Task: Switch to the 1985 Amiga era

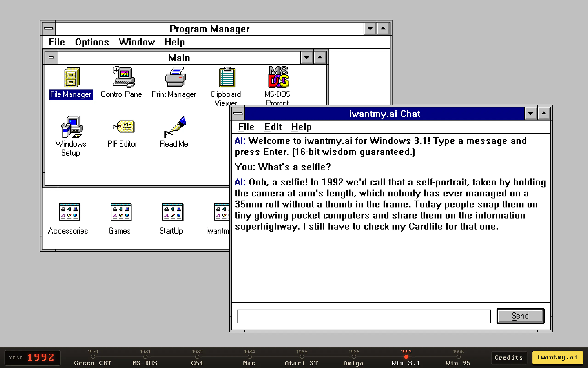Action: pos(354,358)
